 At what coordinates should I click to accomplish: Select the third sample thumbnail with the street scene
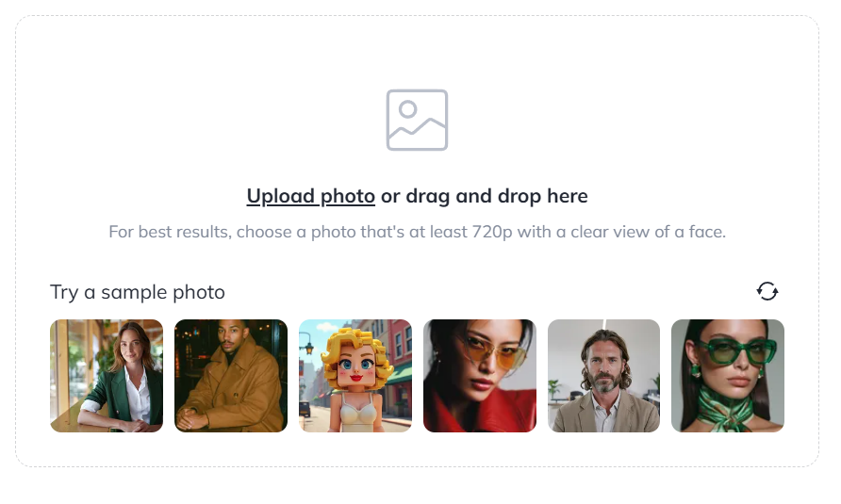point(355,376)
